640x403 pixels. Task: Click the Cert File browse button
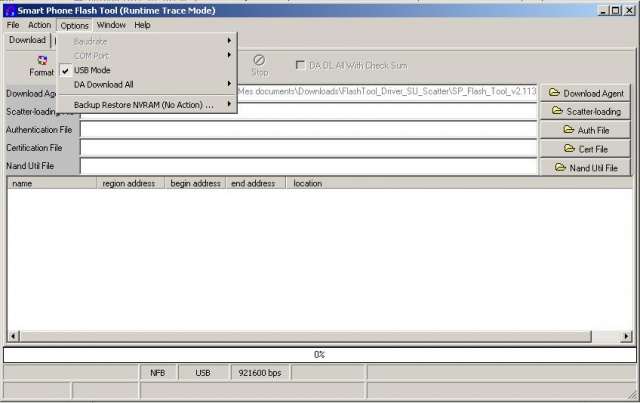(x=585, y=149)
